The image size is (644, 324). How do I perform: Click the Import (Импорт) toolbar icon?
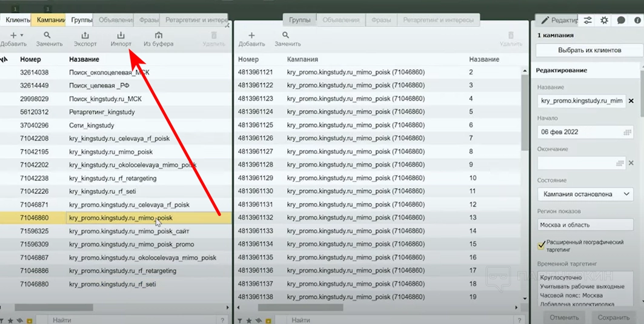(x=121, y=36)
